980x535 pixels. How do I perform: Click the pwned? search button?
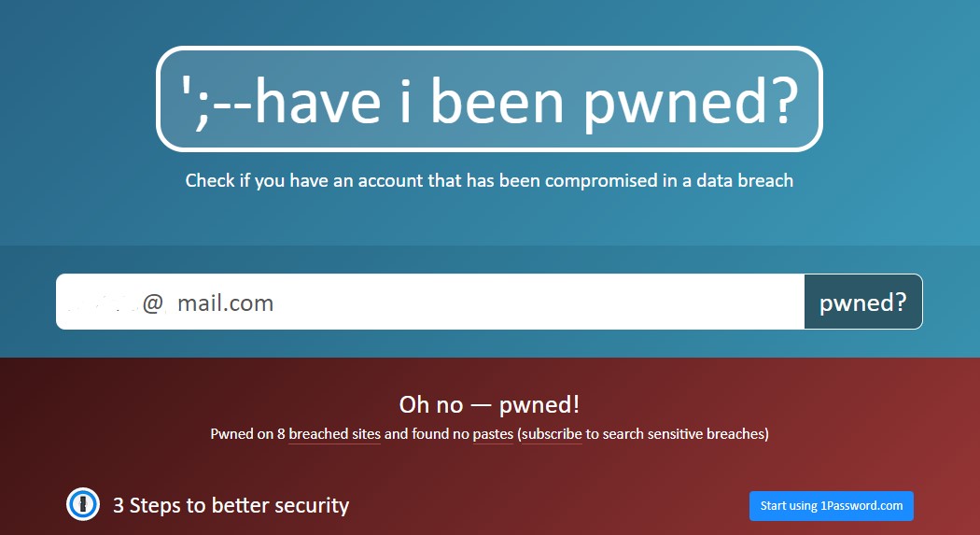[863, 302]
